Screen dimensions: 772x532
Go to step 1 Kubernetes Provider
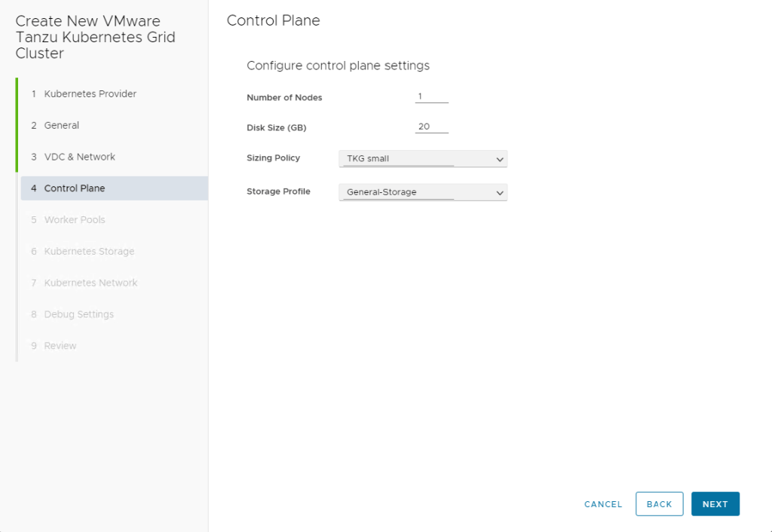point(115,94)
